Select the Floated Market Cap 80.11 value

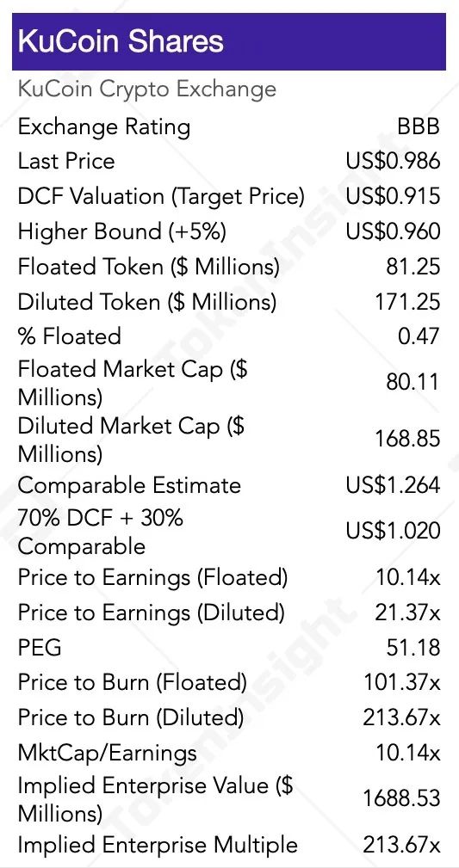[412, 383]
